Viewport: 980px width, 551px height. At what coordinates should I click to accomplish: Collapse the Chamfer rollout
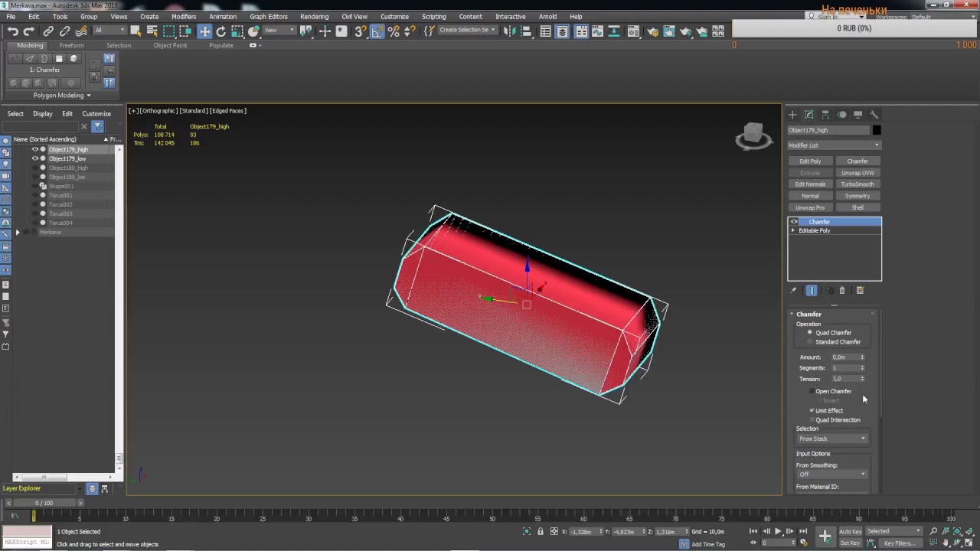808,315
